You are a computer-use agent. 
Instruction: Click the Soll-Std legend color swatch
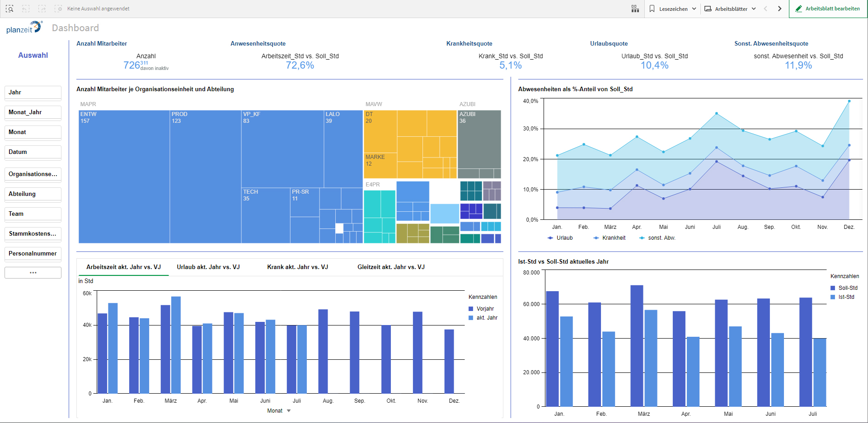[833, 288]
